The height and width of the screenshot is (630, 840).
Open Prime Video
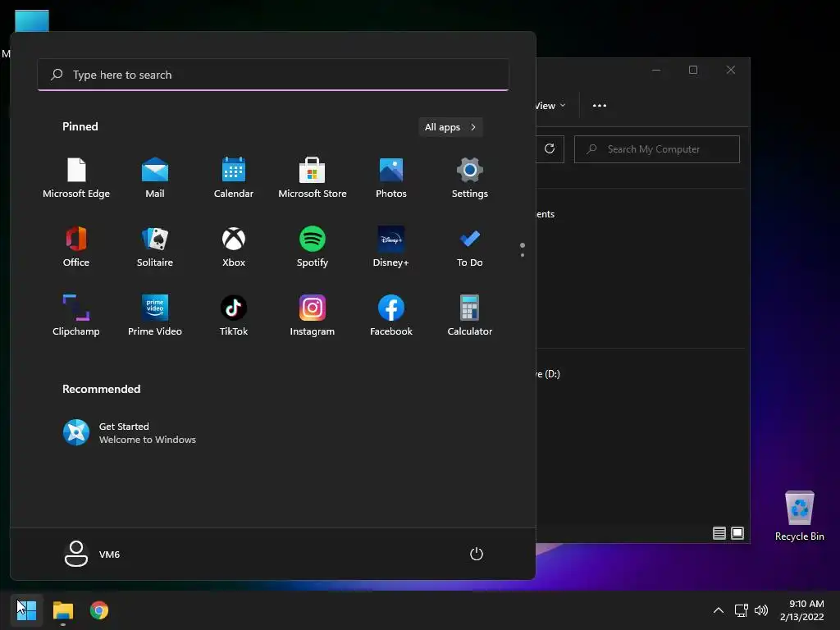click(x=155, y=316)
